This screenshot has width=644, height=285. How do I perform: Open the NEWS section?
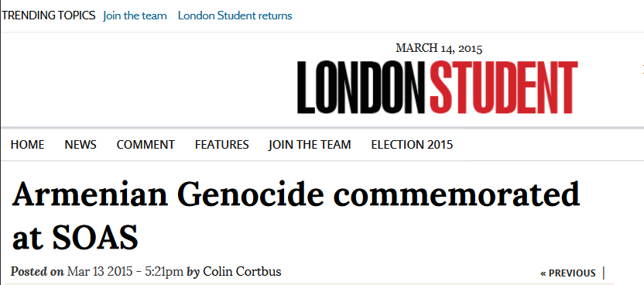tap(80, 145)
